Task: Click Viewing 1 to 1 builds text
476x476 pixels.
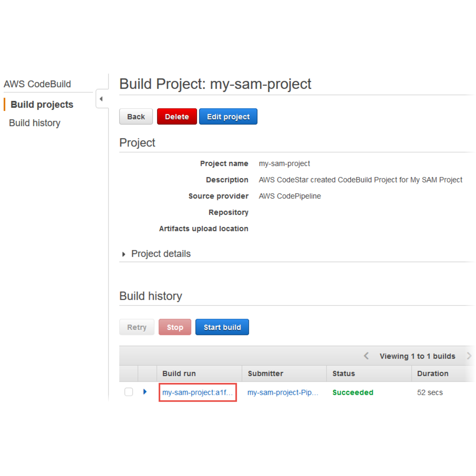Action: [417, 356]
